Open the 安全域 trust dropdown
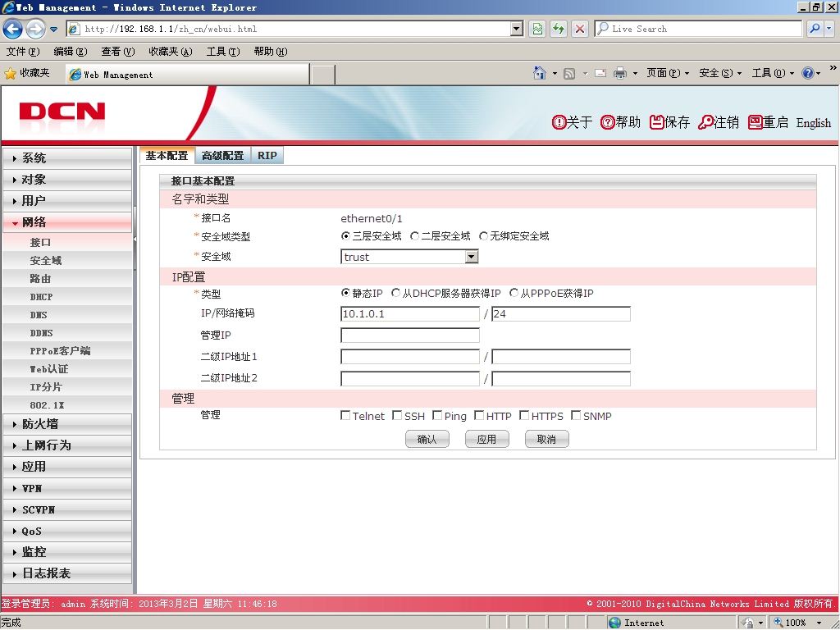 click(x=471, y=257)
